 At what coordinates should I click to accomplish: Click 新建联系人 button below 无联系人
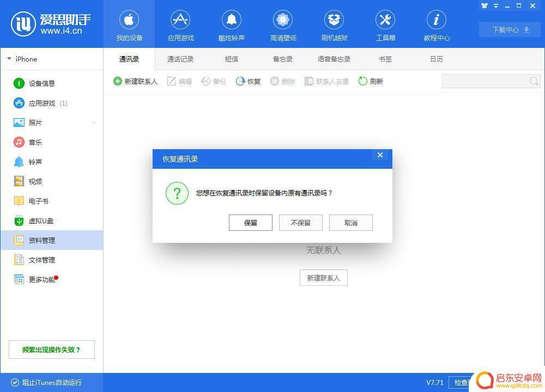[x=324, y=278]
